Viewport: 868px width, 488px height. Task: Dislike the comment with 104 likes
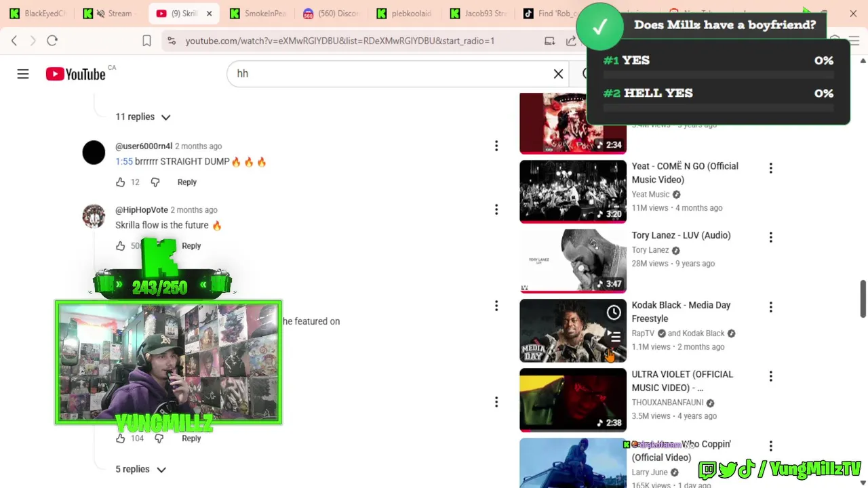pyautogui.click(x=159, y=438)
